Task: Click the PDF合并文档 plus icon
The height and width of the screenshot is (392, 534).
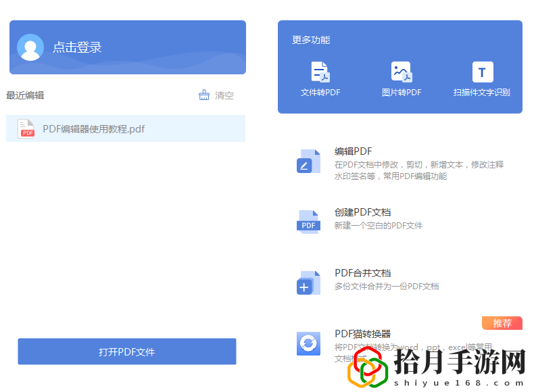Action: (308, 283)
